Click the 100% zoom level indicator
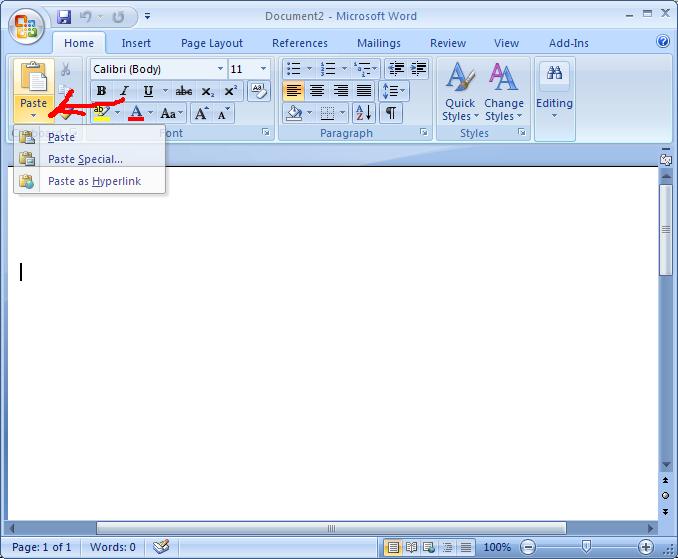 click(x=497, y=547)
